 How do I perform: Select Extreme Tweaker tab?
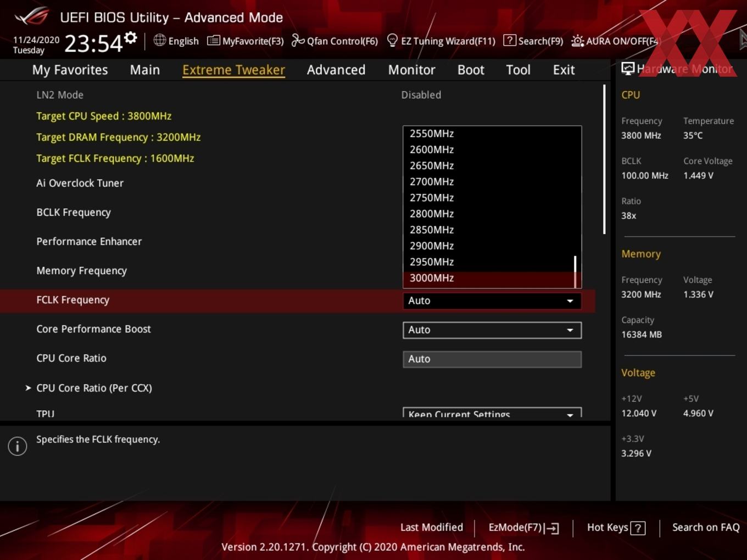point(233,70)
